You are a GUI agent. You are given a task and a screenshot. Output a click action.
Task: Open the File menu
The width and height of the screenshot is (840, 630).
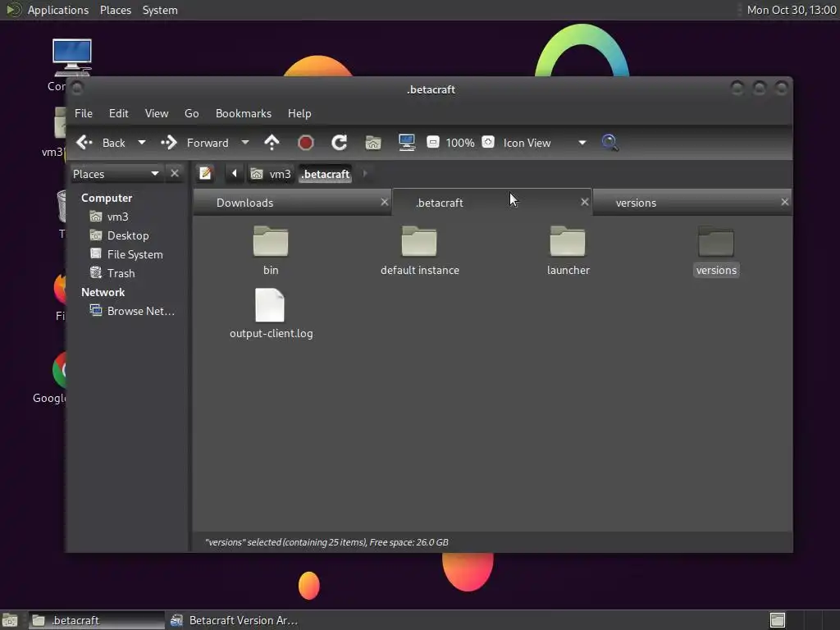pyautogui.click(x=84, y=113)
